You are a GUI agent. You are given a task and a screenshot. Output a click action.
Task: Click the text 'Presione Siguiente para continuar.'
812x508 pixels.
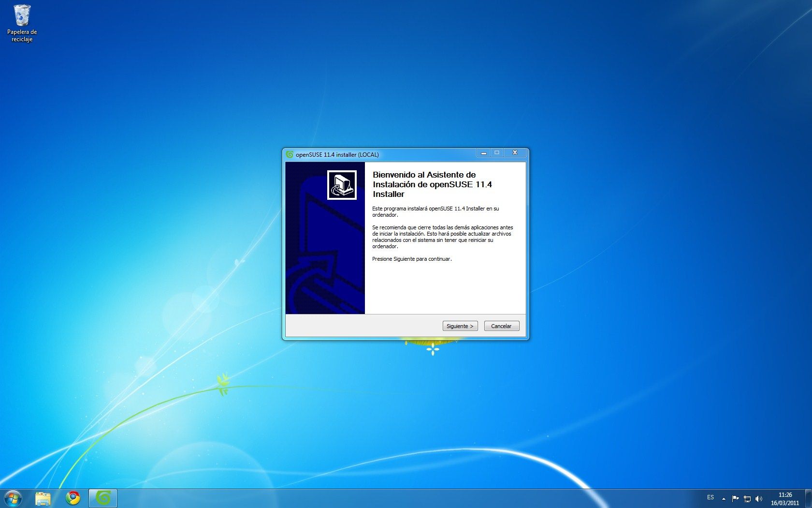click(x=412, y=259)
